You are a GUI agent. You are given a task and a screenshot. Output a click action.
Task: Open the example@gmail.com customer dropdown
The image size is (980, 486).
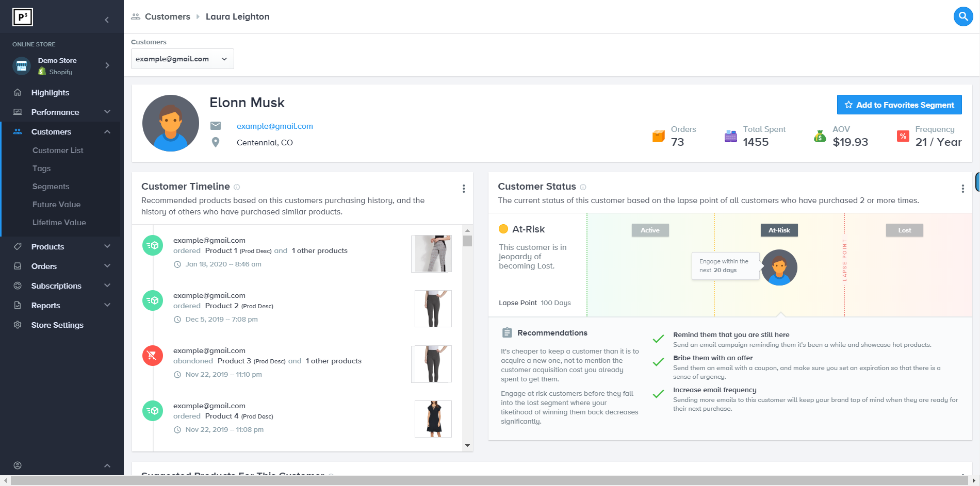click(182, 58)
